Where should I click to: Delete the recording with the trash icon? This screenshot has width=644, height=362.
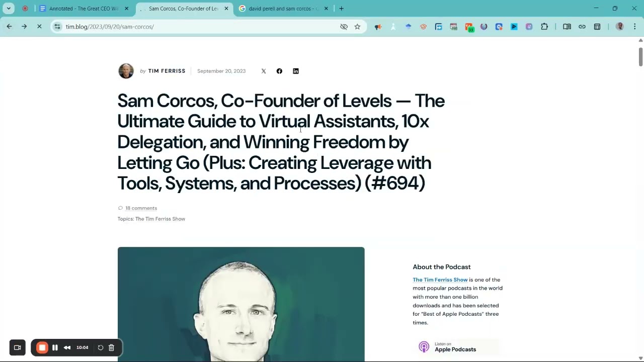pyautogui.click(x=112, y=347)
